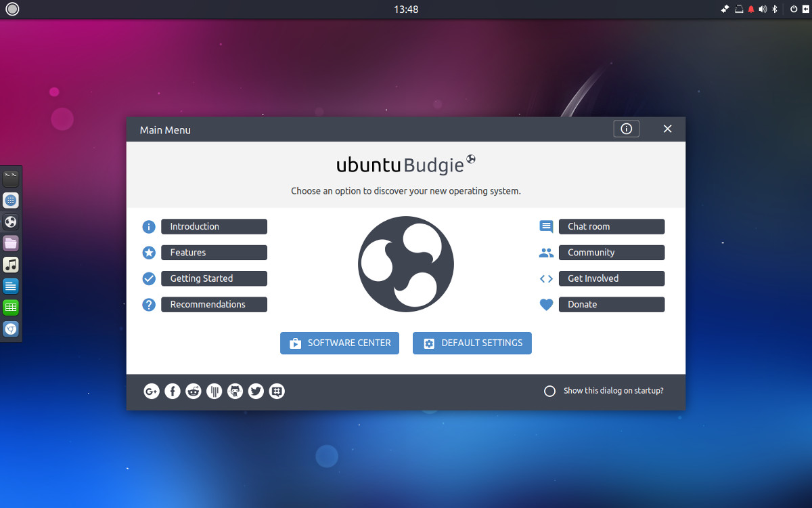Launch the music player from the dock
Image resolution: width=812 pixels, height=508 pixels.
coord(11,265)
